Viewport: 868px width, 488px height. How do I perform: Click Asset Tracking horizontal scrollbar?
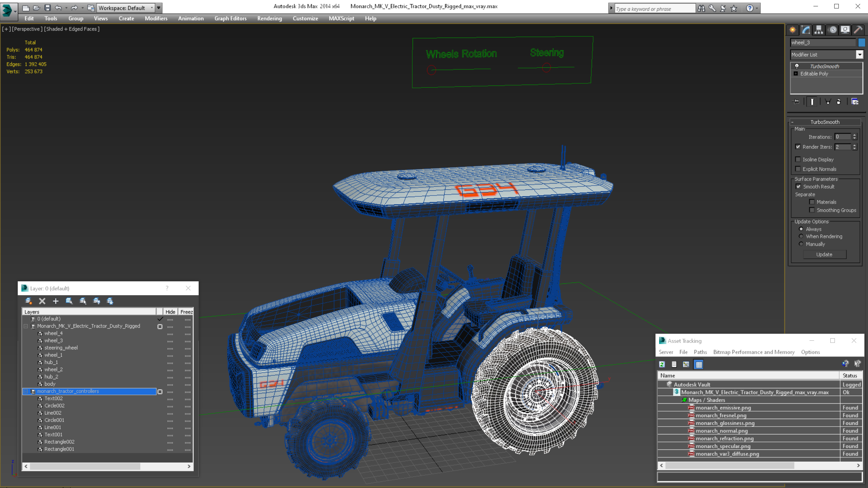730,465
